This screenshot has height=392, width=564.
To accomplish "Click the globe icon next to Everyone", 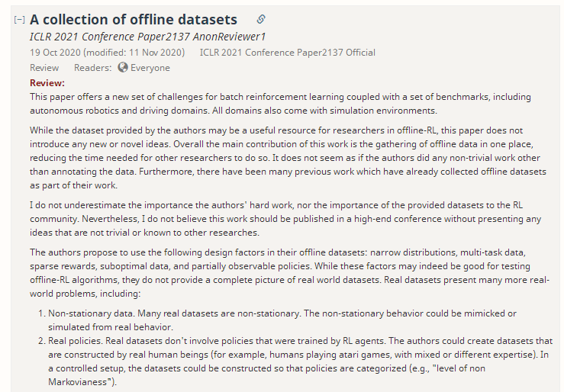I will 123,67.
